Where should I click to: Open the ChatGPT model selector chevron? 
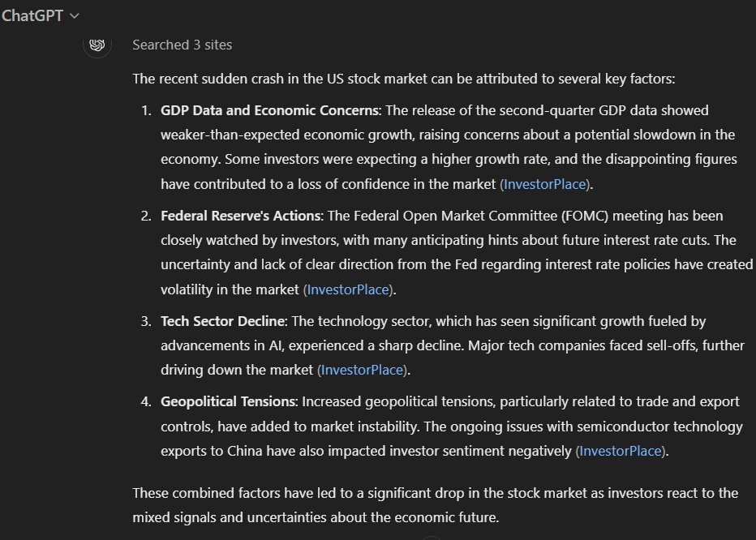(75, 16)
